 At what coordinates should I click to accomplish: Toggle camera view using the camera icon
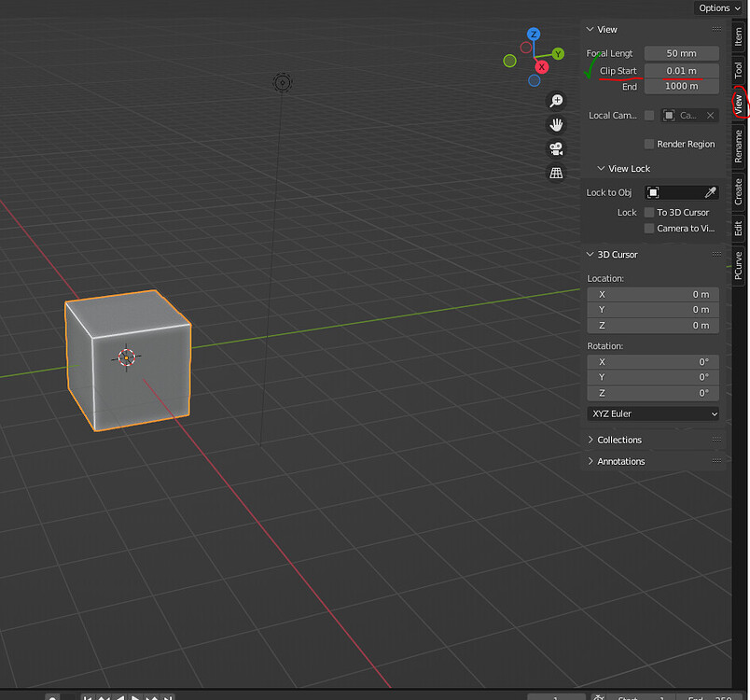[x=556, y=148]
